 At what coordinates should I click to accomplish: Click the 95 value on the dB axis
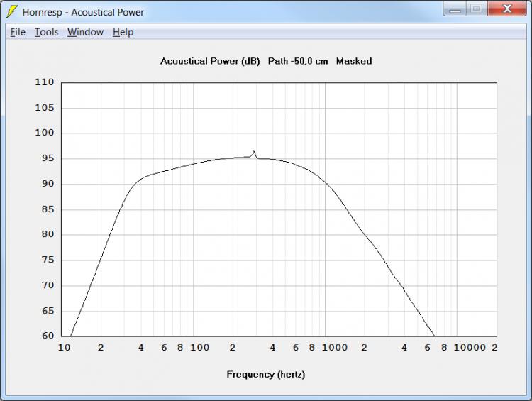point(48,158)
